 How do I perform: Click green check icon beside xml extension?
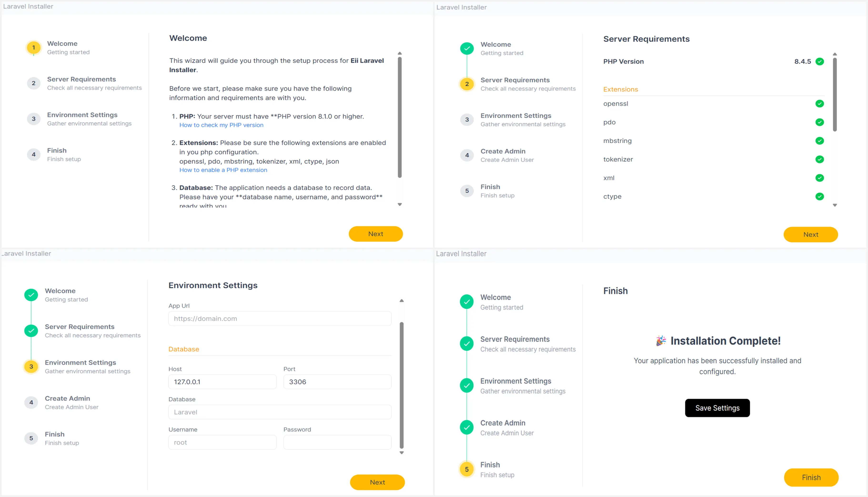819,178
